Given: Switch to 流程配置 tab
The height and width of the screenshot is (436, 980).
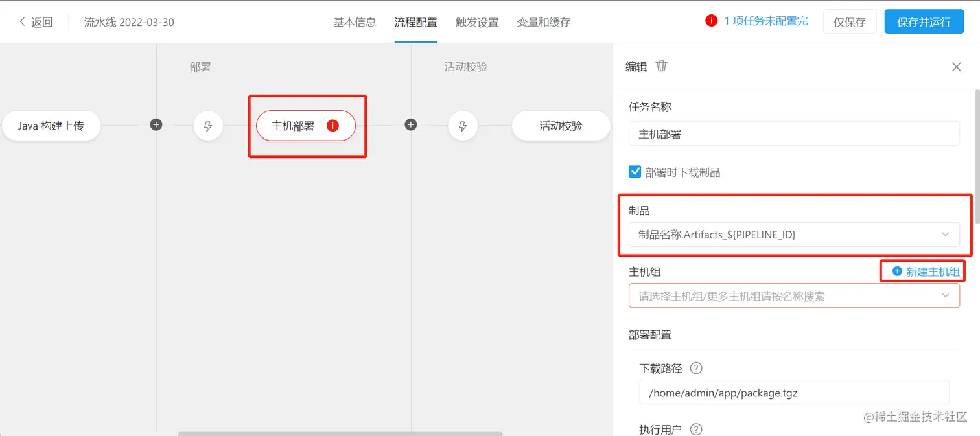Looking at the screenshot, I should click(415, 22).
